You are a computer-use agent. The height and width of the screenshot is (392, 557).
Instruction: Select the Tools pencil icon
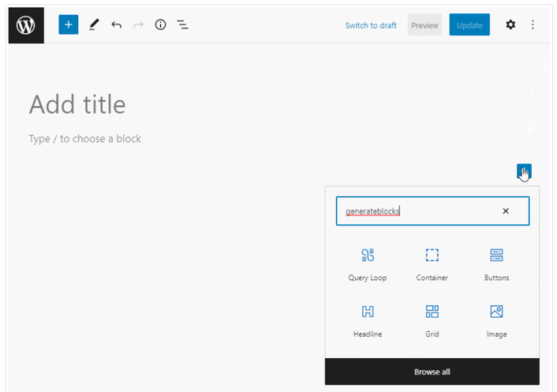pos(94,25)
